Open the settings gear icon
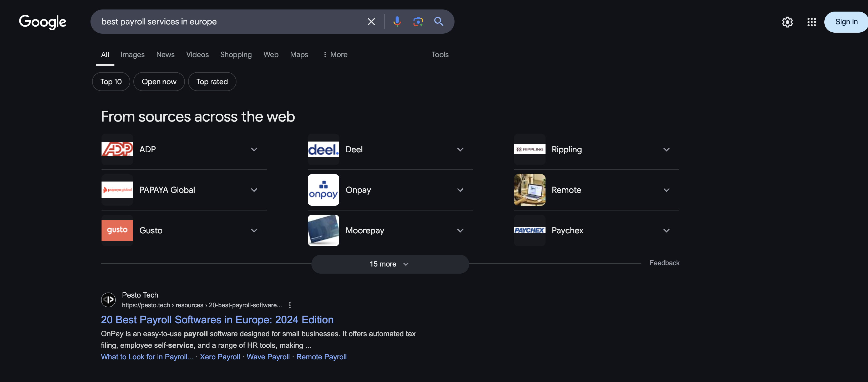Screen dimensions: 868x382 tap(787, 22)
